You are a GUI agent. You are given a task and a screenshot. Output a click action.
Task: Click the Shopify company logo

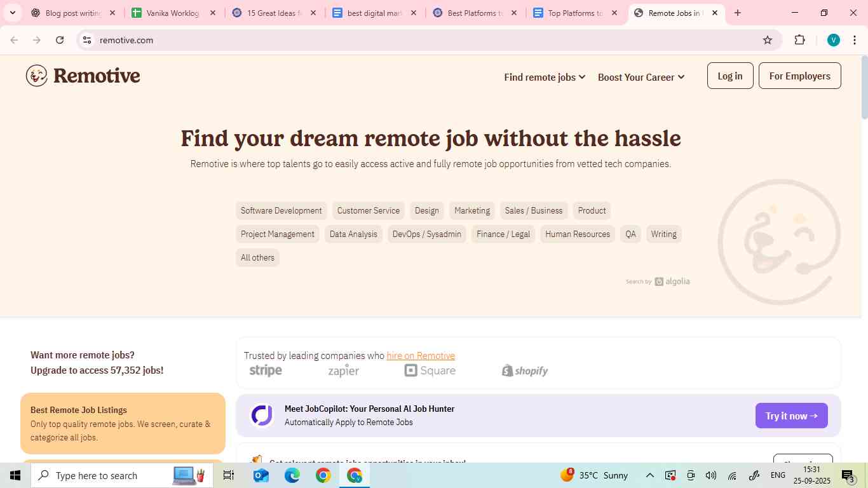point(525,370)
